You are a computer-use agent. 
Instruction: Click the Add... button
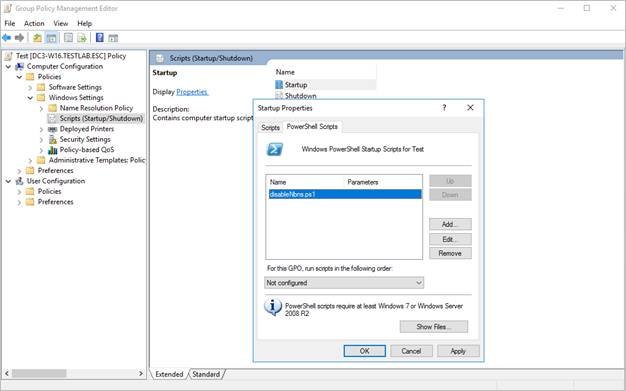click(450, 224)
